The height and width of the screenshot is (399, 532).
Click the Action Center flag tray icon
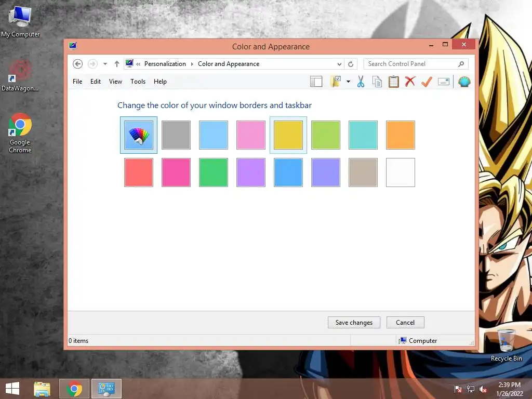point(458,389)
